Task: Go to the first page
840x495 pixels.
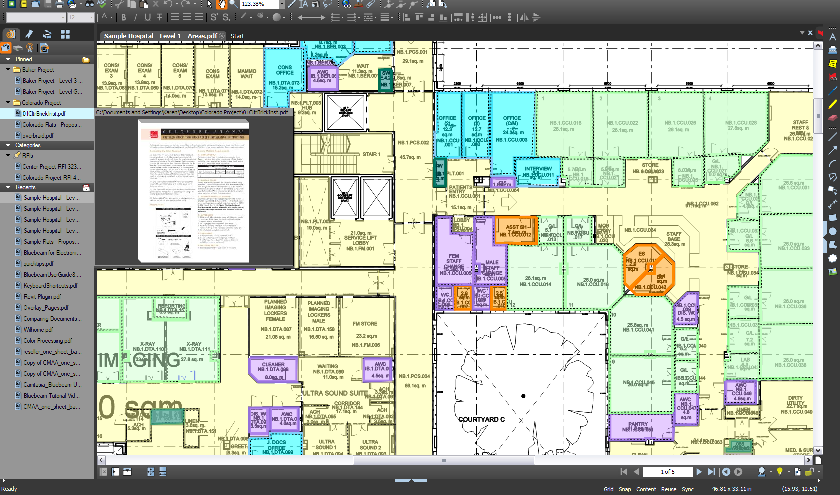Action: pyautogui.click(x=624, y=471)
